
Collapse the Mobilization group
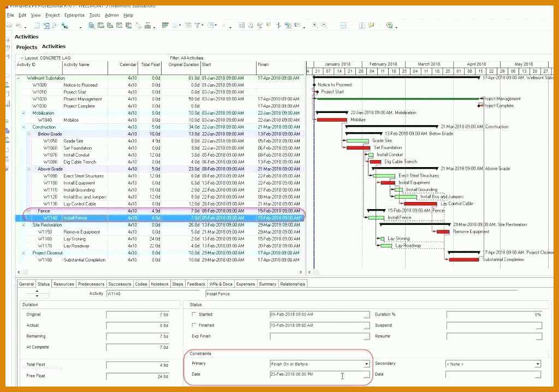tap(23, 113)
